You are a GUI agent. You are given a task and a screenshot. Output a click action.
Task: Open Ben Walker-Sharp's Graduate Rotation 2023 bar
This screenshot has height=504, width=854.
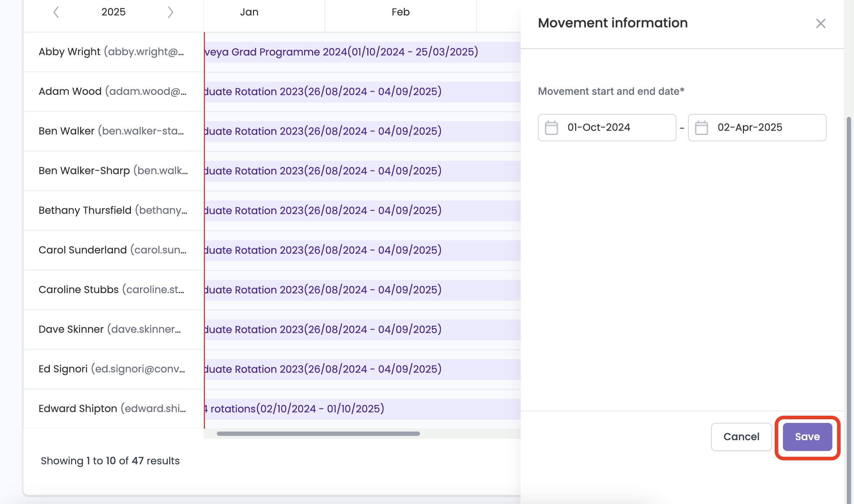pyautogui.click(x=362, y=171)
